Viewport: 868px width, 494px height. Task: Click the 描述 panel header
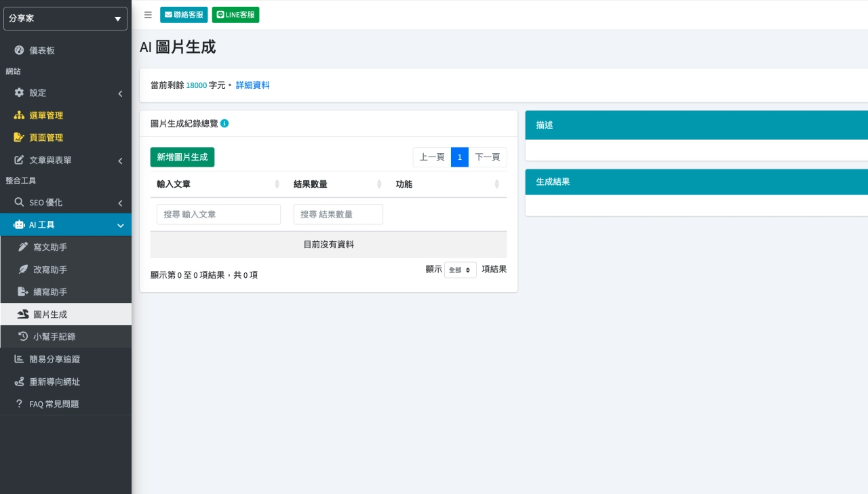[x=696, y=125]
